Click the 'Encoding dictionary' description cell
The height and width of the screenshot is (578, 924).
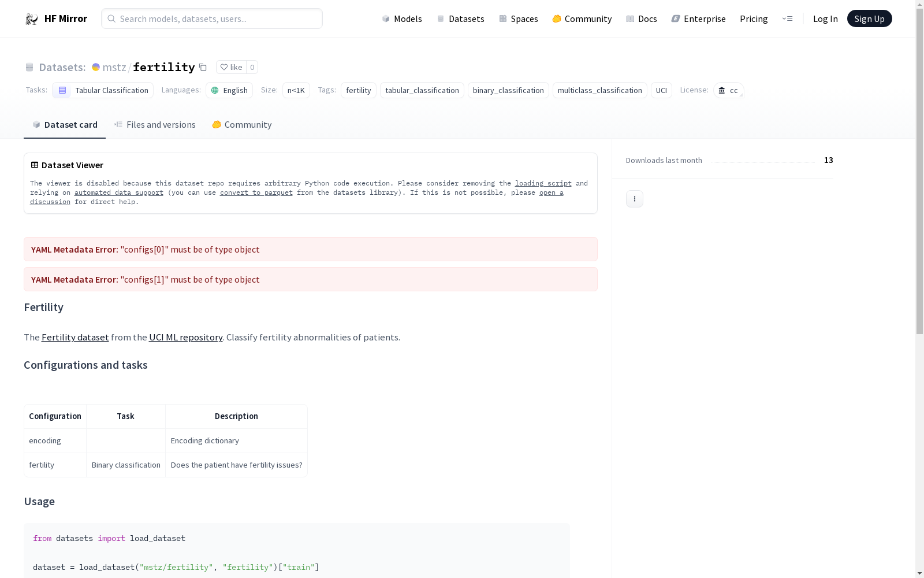coord(236,440)
